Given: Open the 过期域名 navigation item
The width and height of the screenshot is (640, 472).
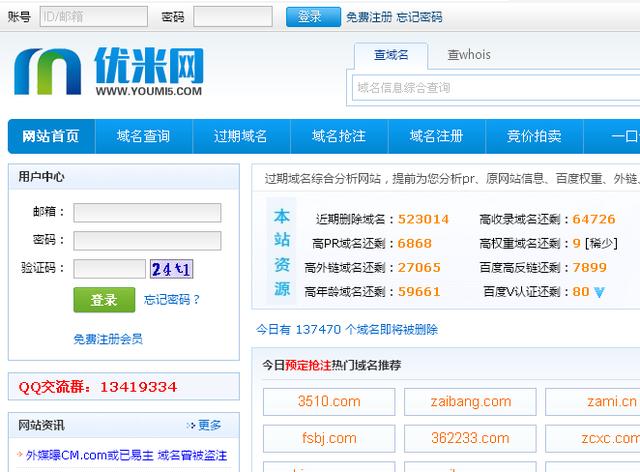Looking at the screenshot, I should pyautogui.click(x=241, y=136).
